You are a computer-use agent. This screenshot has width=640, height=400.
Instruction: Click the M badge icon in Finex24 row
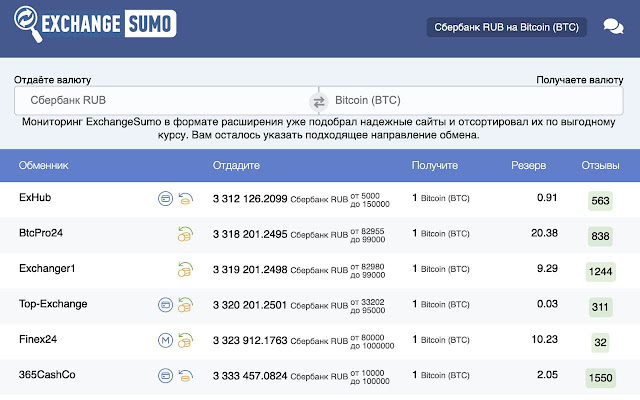click(165, 340)
